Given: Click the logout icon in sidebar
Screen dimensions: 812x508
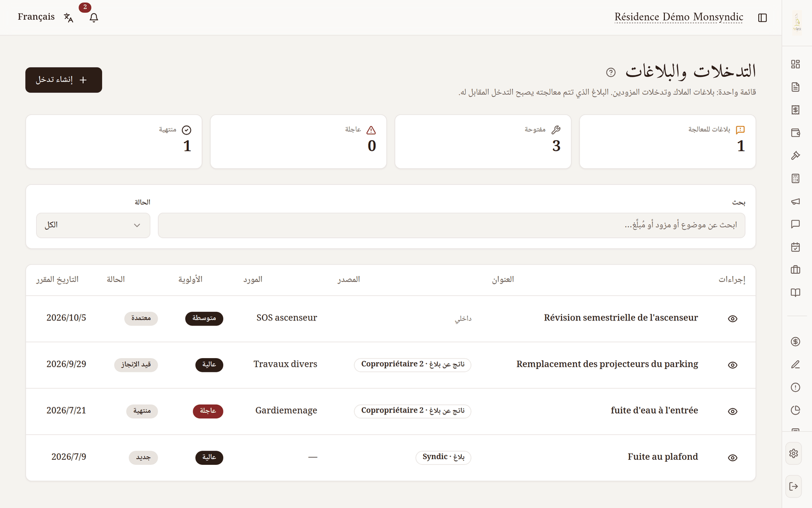Looking at the screenshot, I should coord(794,486).
